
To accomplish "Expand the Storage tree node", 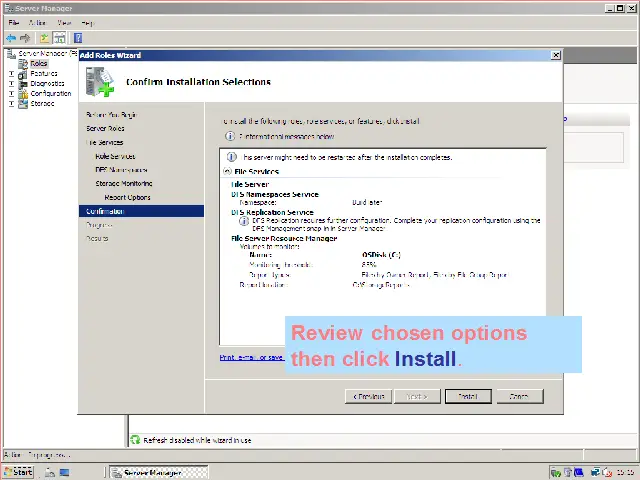I will pyautogui.click(x=11, y=104).
